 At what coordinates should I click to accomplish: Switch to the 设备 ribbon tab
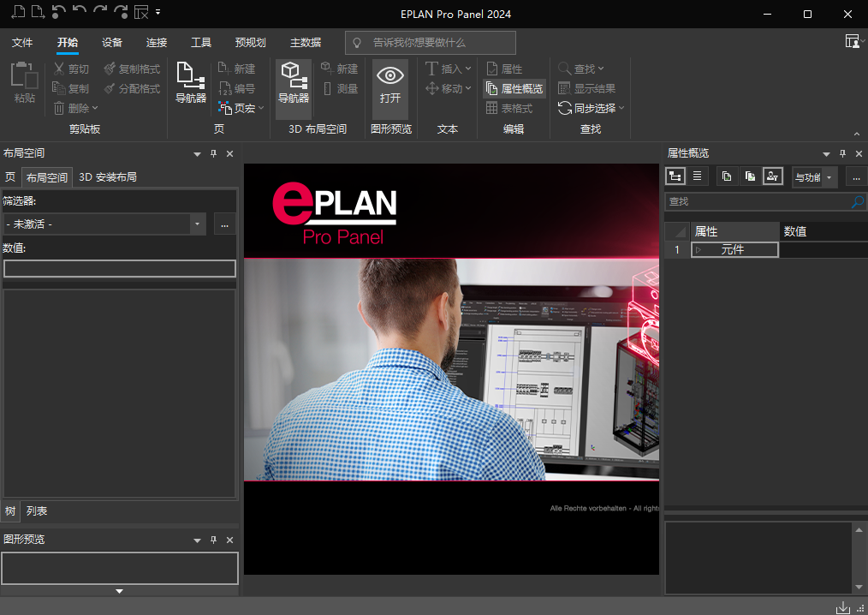(x=112, y=43)
